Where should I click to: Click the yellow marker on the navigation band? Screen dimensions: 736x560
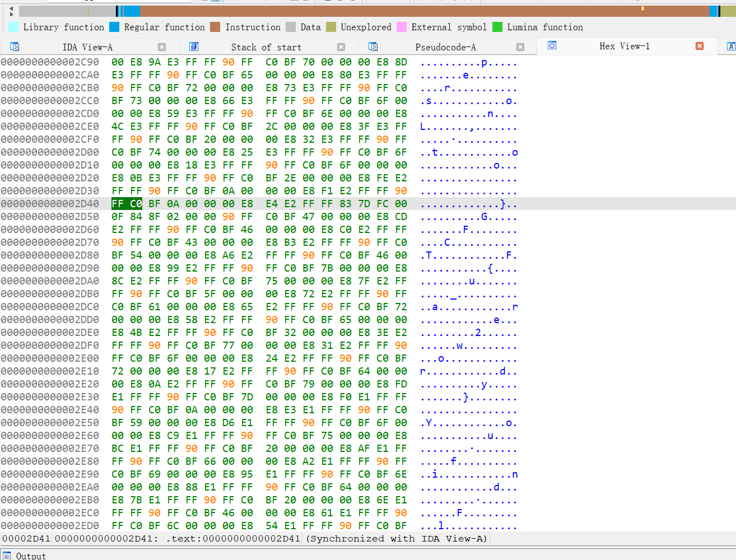pos(642,8)
